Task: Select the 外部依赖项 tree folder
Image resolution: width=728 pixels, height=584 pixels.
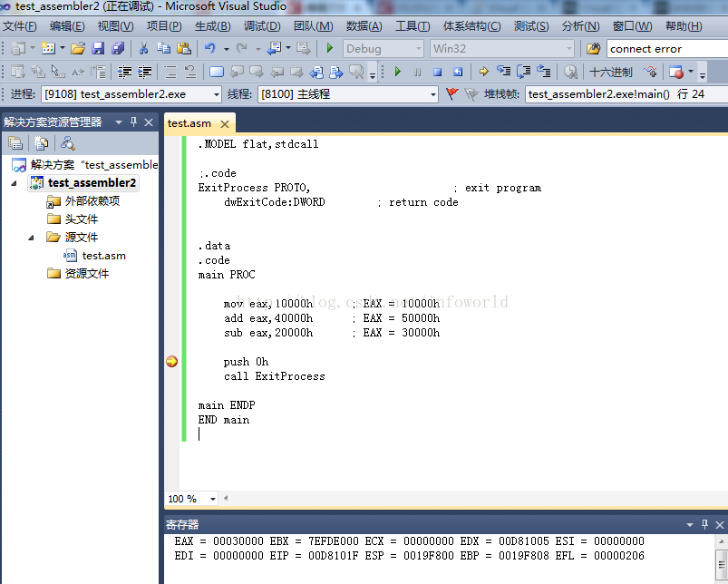Action: pyautogui.click(x=92, y=201)
